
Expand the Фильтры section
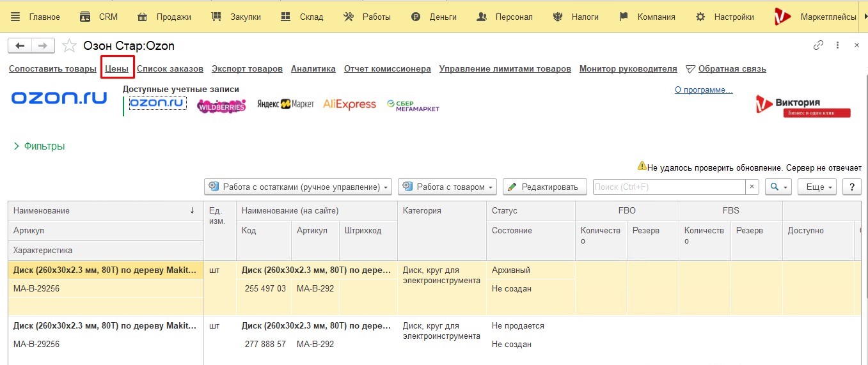[39, 146]
